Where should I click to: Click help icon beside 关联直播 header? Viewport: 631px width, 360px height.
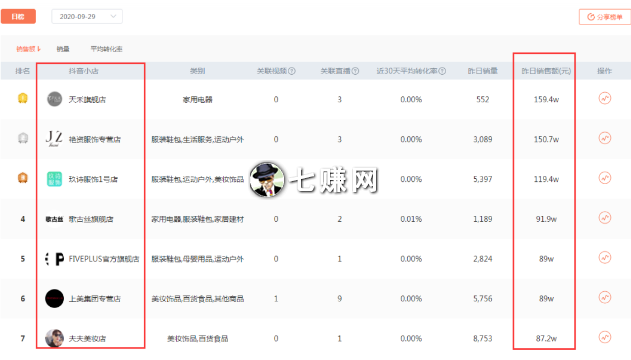355,71
